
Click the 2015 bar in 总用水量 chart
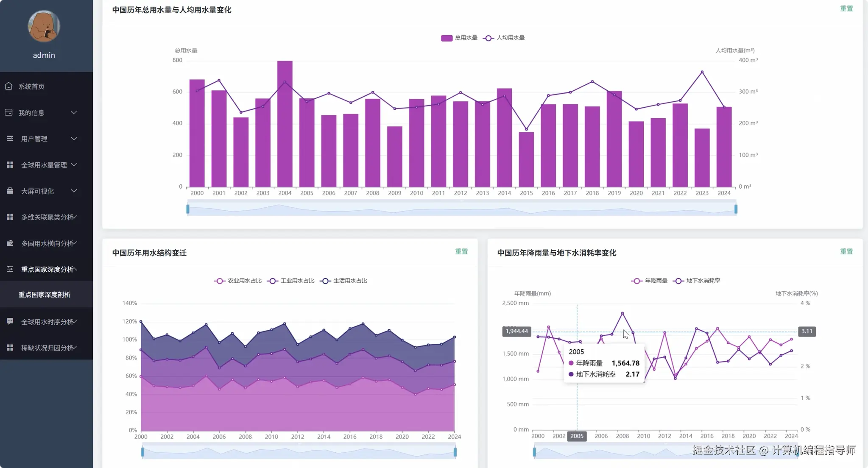coord(526,159)
